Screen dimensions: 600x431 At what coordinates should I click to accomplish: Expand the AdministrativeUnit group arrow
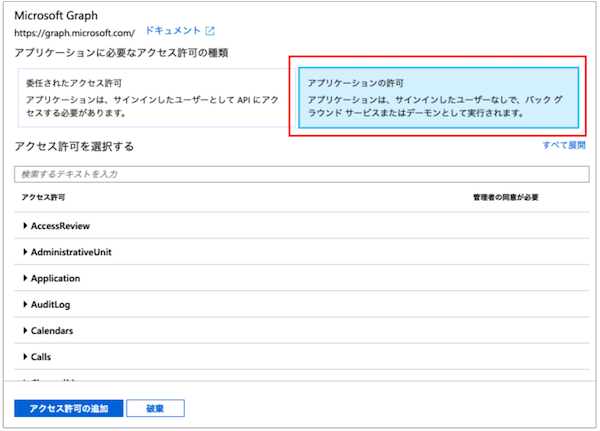pos(25,252)
